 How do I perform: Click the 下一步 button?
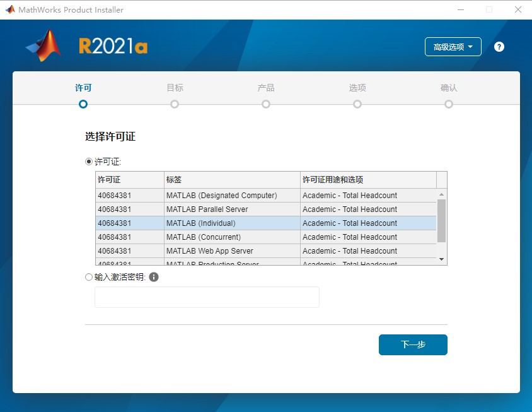coord(413,345)
